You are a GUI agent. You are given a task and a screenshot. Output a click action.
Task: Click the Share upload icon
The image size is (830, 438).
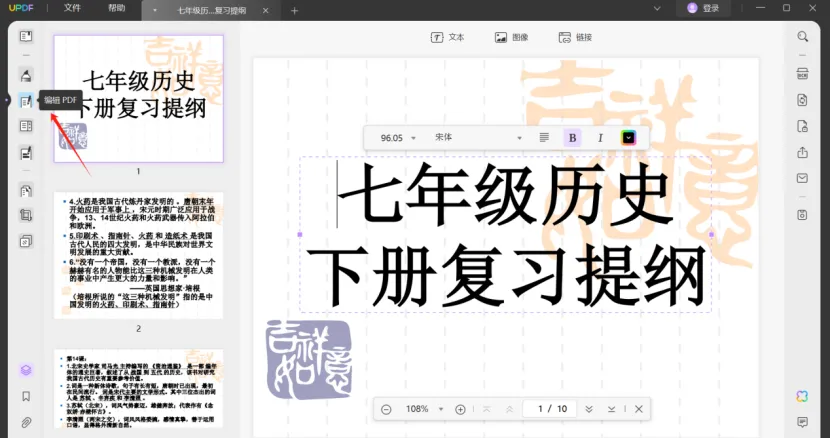802,153
